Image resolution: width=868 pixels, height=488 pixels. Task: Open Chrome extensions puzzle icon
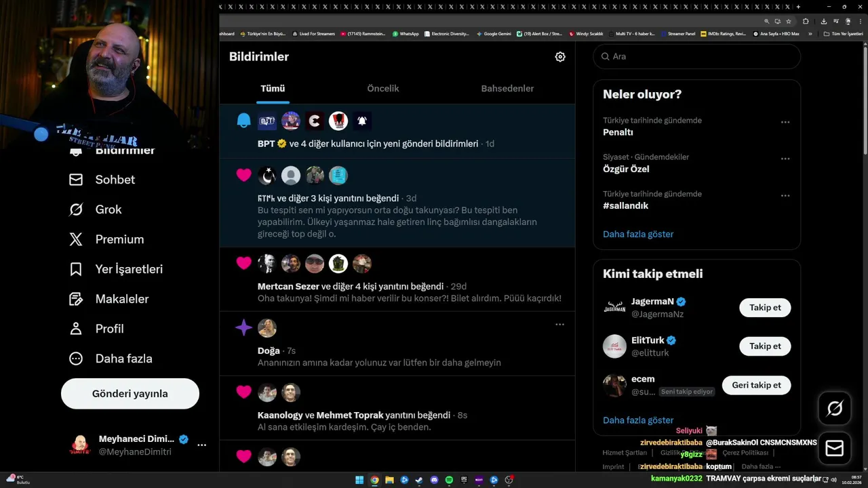(x=806, y=21)
